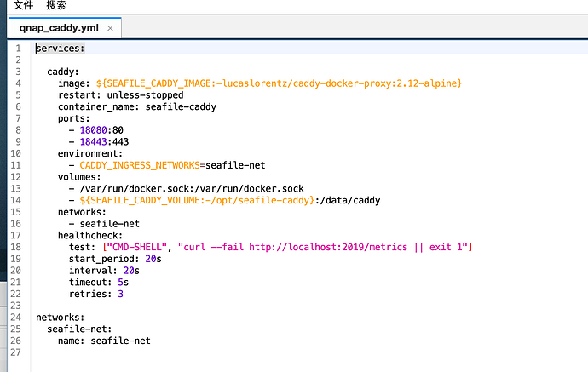Click top-level 'networks:' on line 24
Screen dimensions: 588x372
click(61, 318)
